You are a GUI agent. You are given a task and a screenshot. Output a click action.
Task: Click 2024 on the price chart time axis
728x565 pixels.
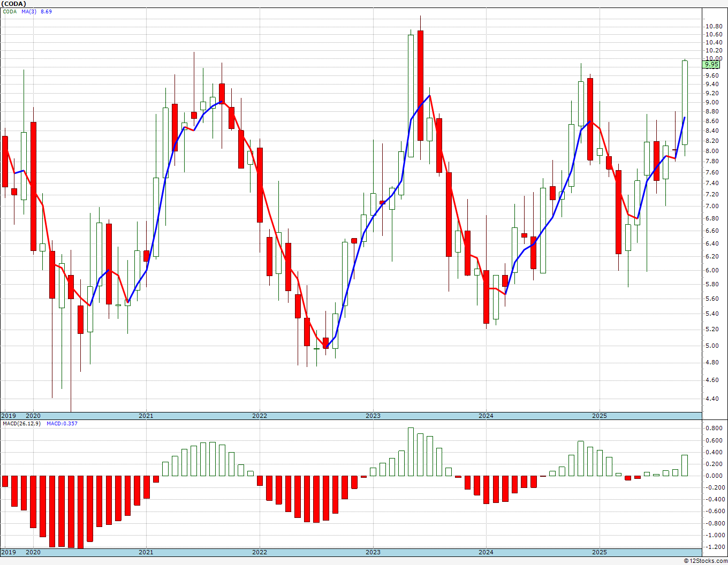click(486, 416)
